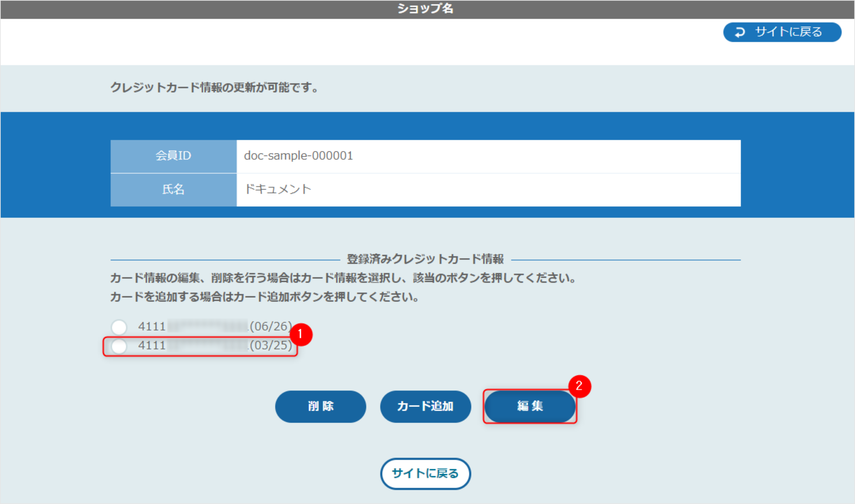Click the top サイトに戻る link

[x=781, y=33]
